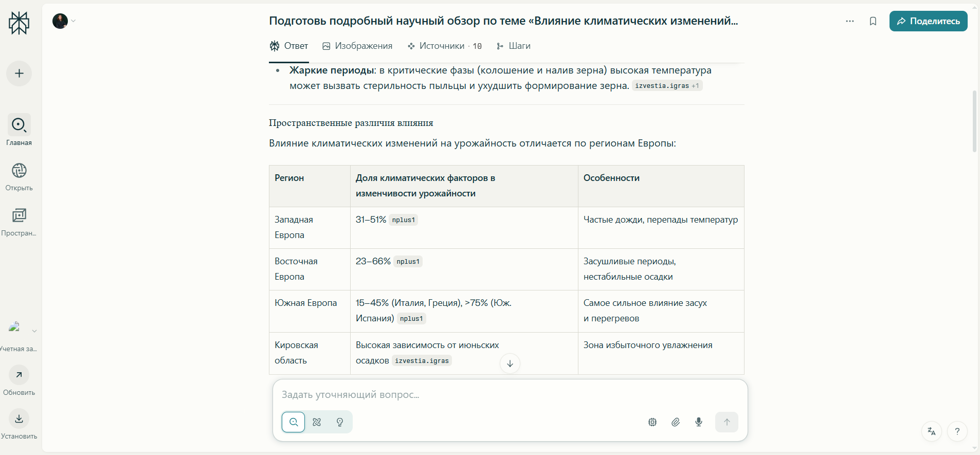Focus the follow-up question input field
This screenshot has width=980, height=455.
pyautogui.click(x=509, y=395)
